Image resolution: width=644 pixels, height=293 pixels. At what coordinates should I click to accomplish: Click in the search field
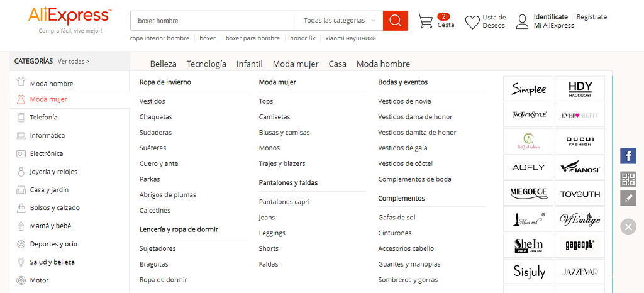[x=213, y=21]
